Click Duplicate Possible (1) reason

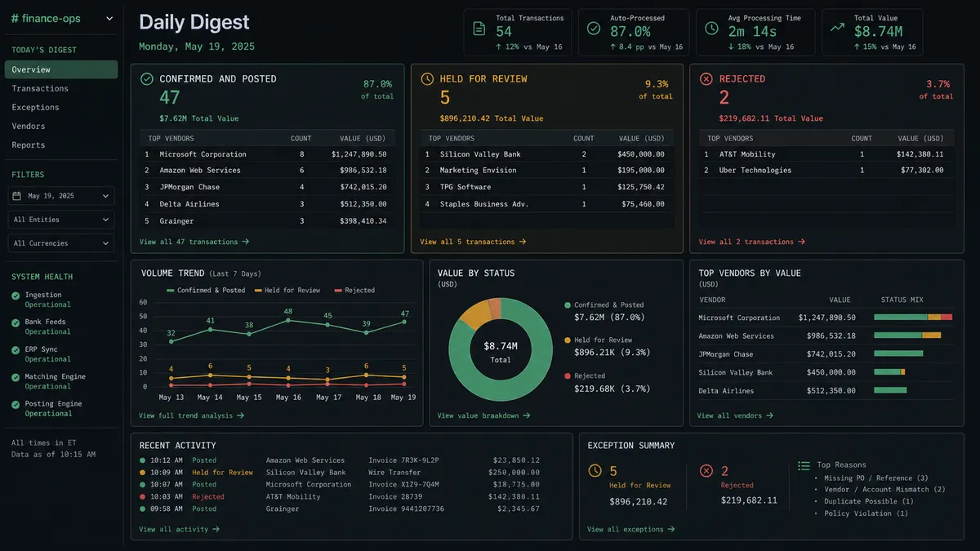869,502
